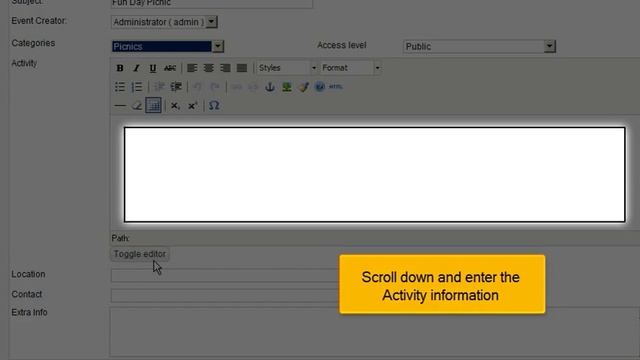Open the Access level dropdown
640x360 pixels.
[479, 47]
